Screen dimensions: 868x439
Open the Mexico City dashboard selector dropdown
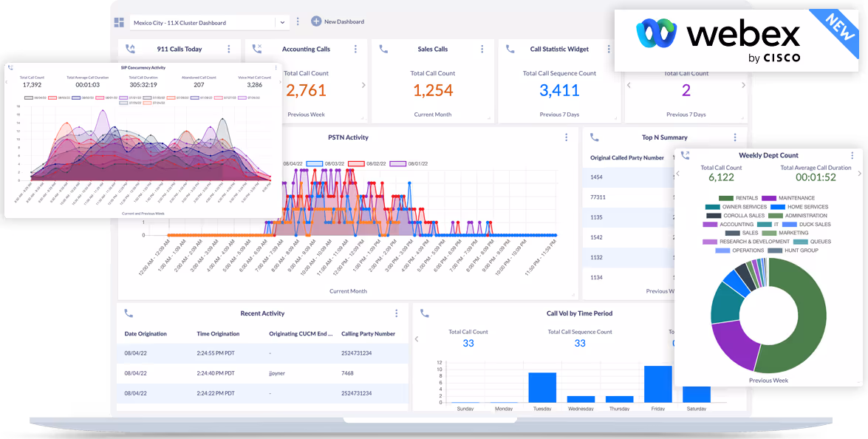(281, 22)
